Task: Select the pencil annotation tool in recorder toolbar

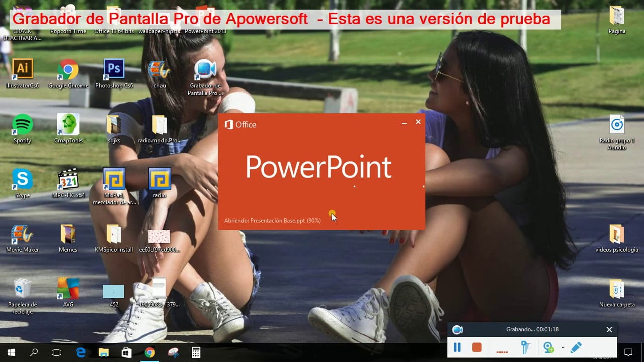Action: pos(575,347)
